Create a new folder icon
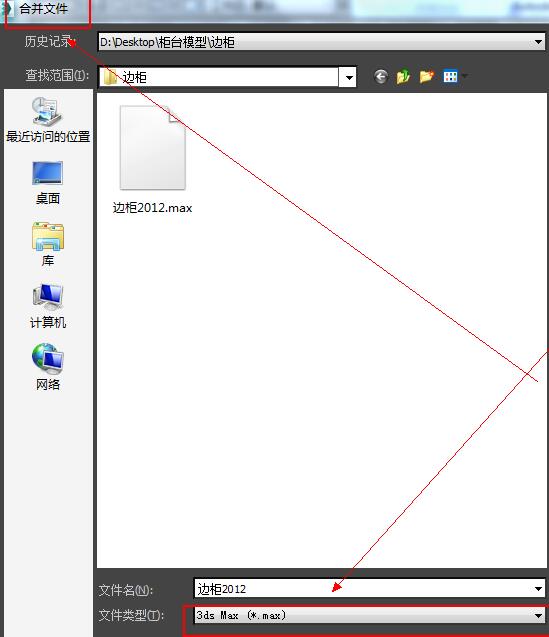This screenshot has height=637, width=549. pyautogui.click(x=426, y=76)
